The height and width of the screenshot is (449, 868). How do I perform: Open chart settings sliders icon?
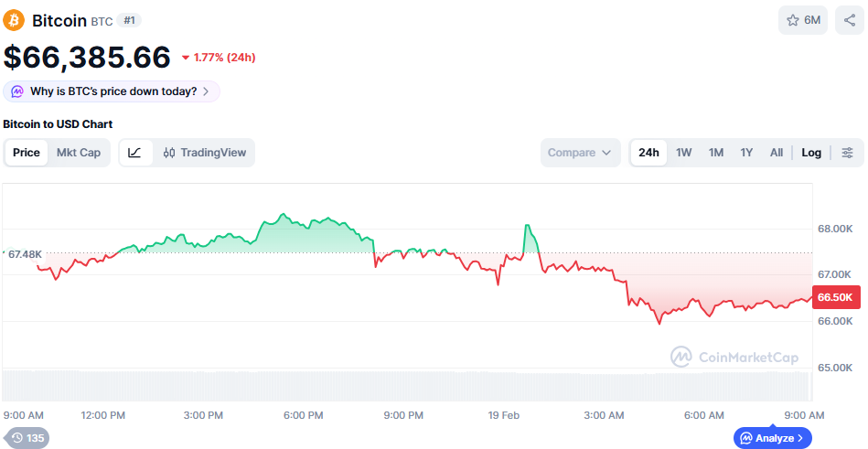click(x=848, y=153)
